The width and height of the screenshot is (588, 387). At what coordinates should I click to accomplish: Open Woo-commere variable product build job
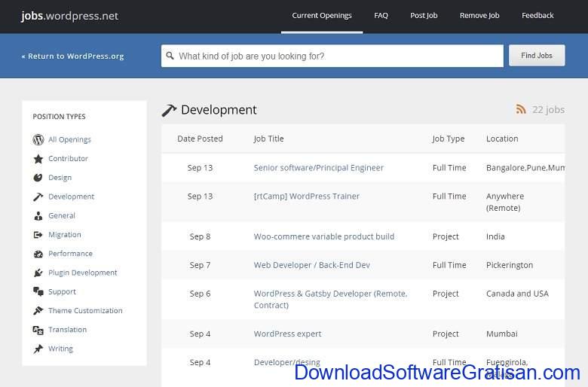[x=324, y=236]
